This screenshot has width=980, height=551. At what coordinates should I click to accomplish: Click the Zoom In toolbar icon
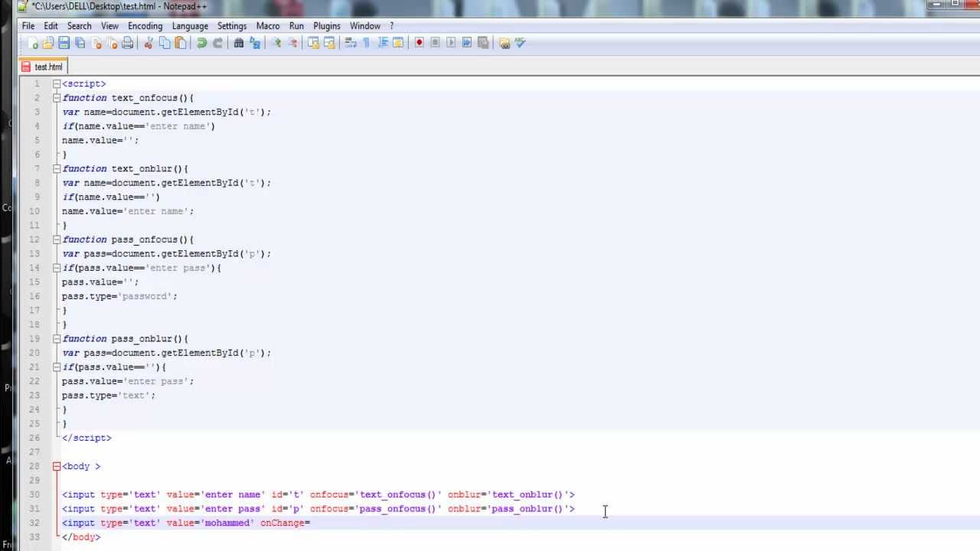coord(276,43)
